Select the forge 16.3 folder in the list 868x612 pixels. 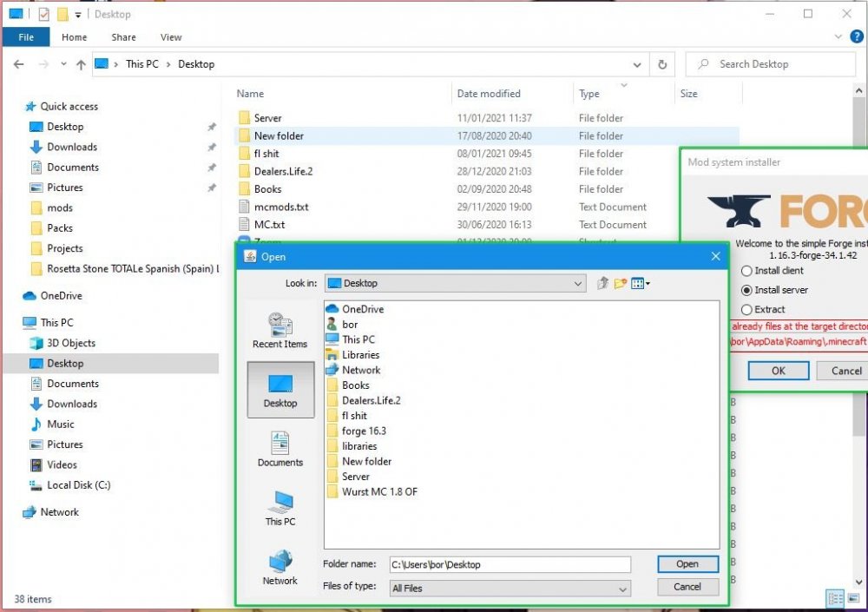[x=364, y=431]
